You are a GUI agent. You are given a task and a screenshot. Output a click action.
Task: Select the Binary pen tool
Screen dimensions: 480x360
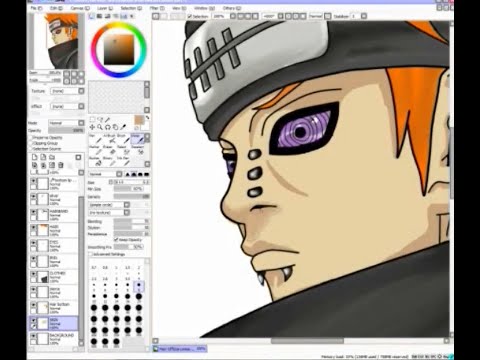pyautogui.click(x=110, y=161)
